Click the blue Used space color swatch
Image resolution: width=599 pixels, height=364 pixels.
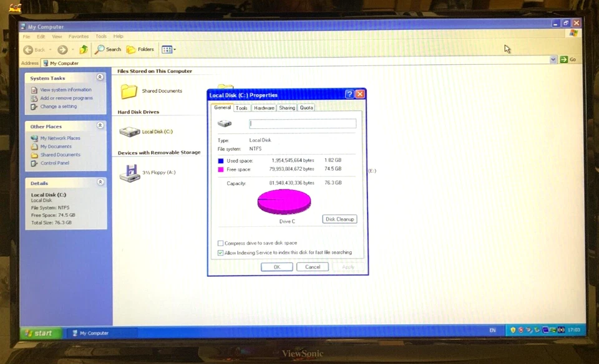(220, 160)
